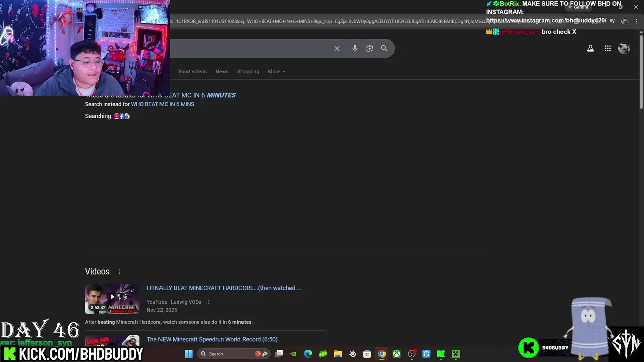Open Minecraft launcher from taskbar
The image size is (644, 362).
tap(456, 354)
